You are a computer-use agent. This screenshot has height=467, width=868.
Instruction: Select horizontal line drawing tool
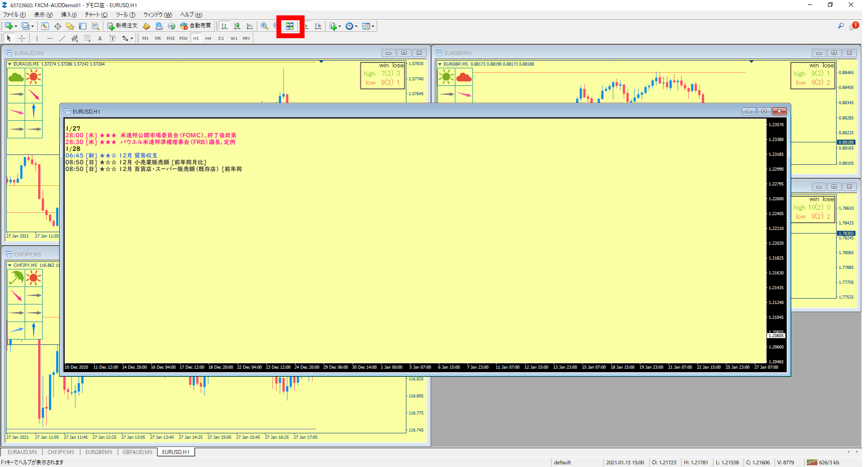coord(50,38)
